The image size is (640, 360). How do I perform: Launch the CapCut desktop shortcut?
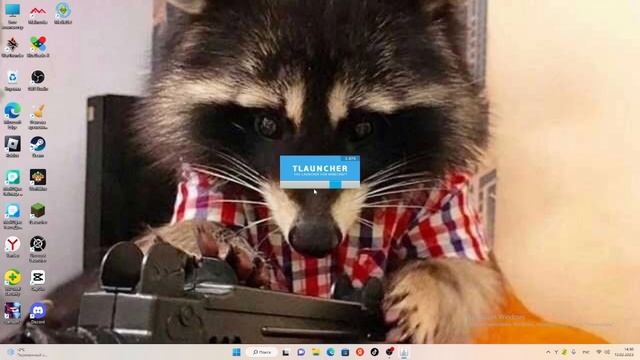coord(38,281)
